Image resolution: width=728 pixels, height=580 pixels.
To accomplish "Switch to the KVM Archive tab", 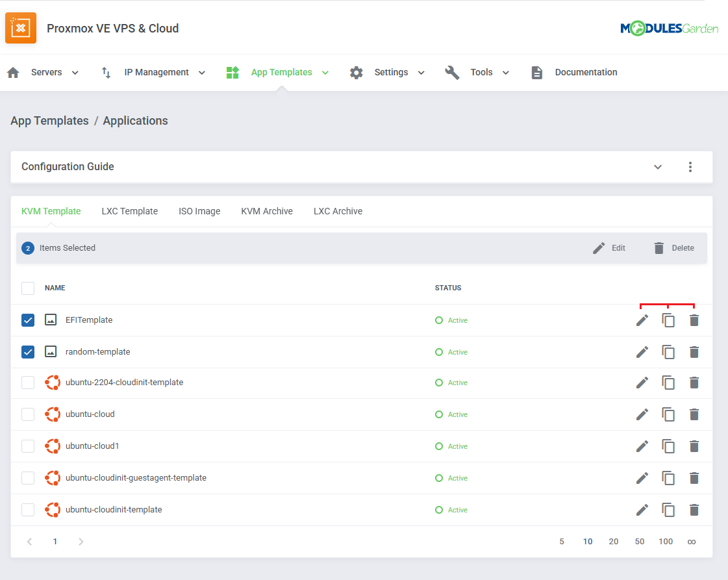I will pos(267,211).
